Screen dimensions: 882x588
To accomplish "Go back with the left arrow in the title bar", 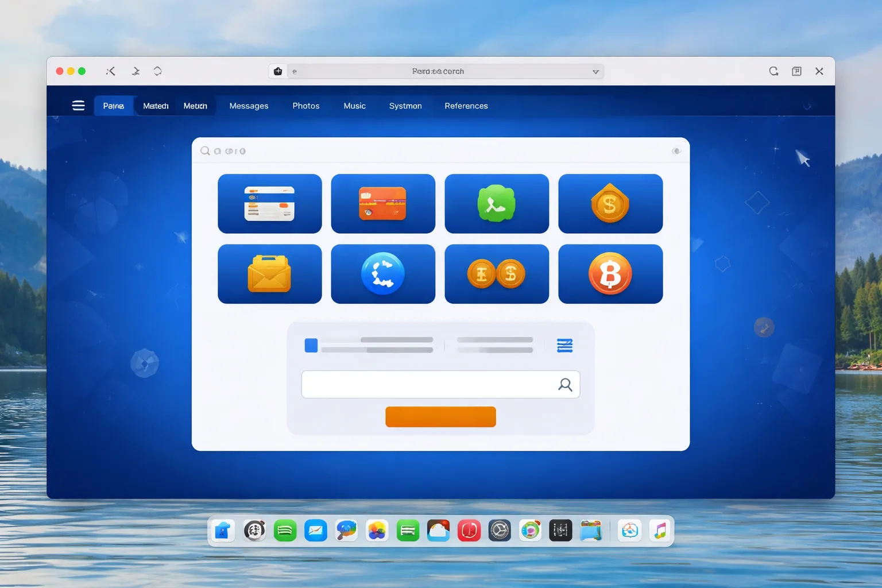I will [111, 71].
